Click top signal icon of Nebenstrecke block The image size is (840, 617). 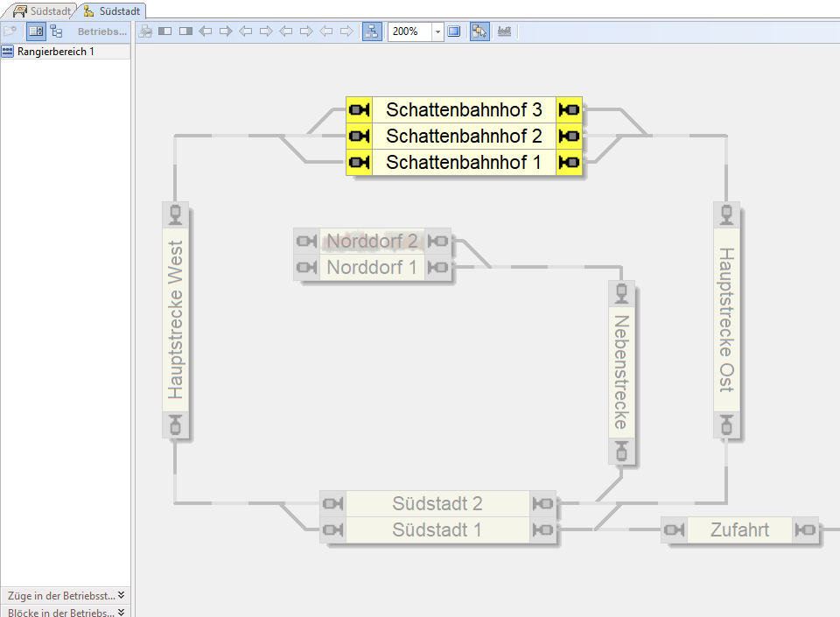621,293
